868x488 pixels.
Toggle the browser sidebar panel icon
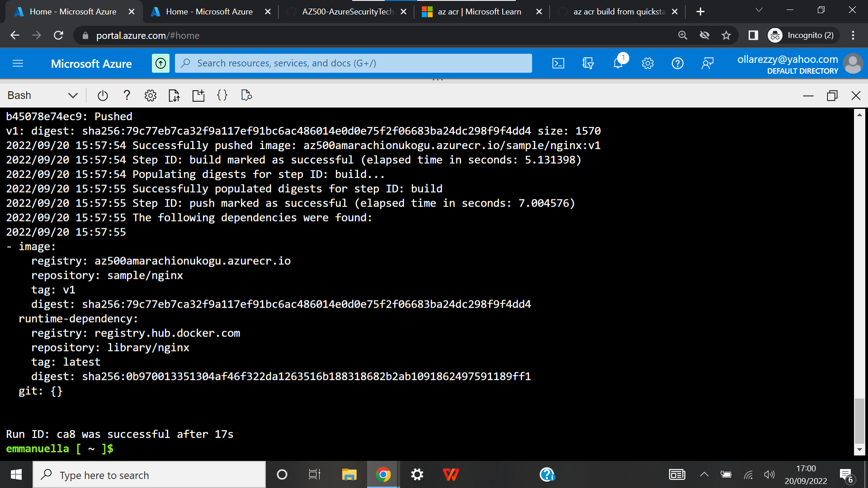coord(753,35)
